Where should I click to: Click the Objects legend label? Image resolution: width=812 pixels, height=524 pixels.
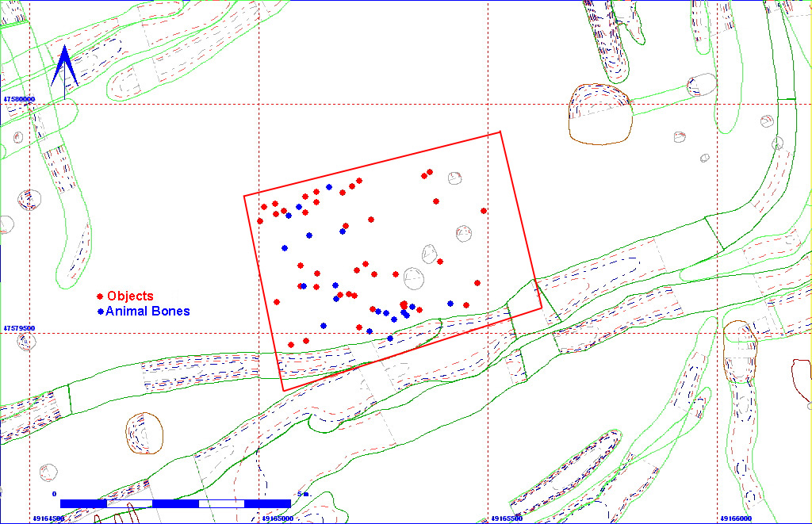click(x=130, y=296)
